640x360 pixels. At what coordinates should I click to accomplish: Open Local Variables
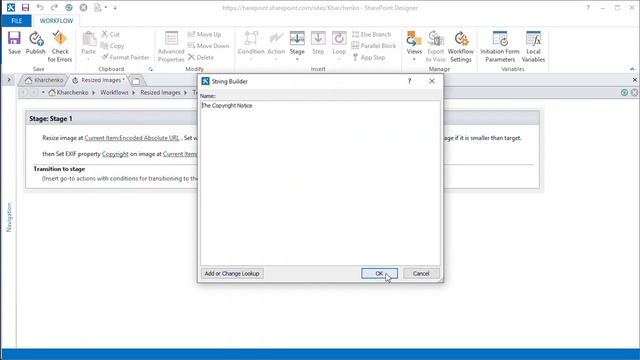point(533,47)
